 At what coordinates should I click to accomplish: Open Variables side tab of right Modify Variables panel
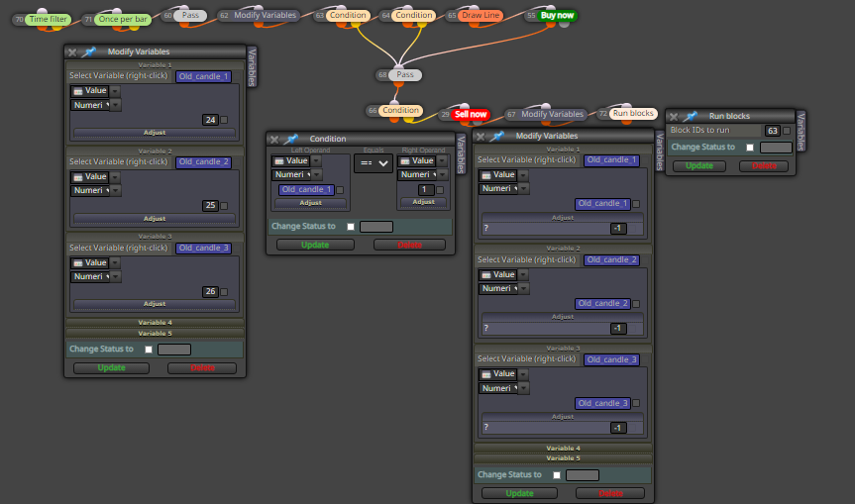coord(659,151)
